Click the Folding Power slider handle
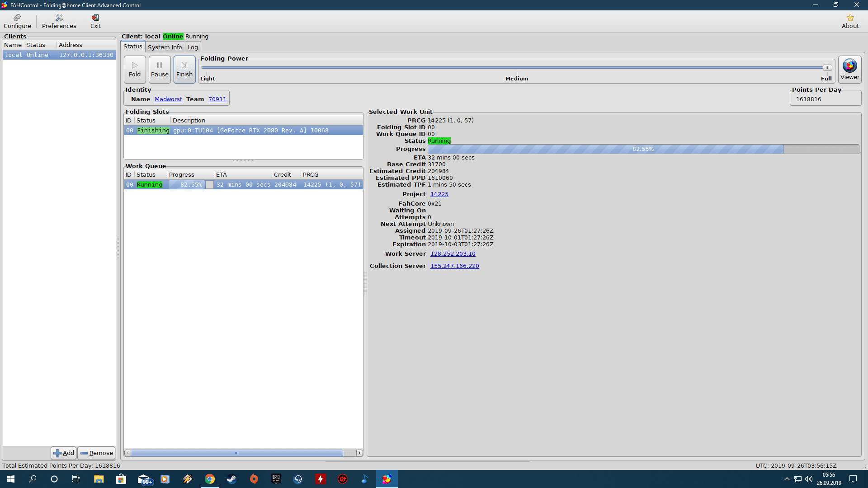Image resolution: width=868 pixels, height=488 pixels. [x=827, y=67]
